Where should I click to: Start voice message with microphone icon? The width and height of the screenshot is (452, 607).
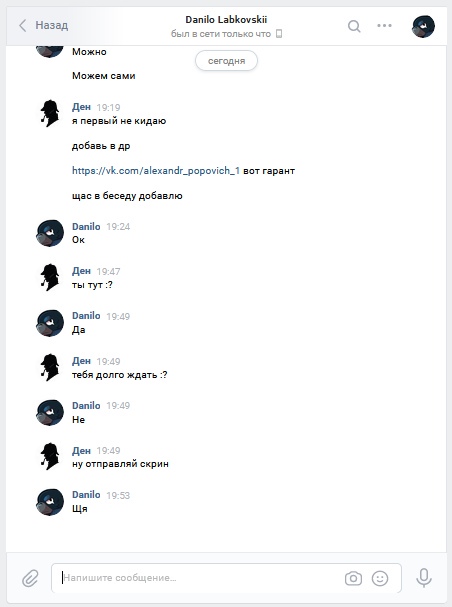click(x=424, y=578)
